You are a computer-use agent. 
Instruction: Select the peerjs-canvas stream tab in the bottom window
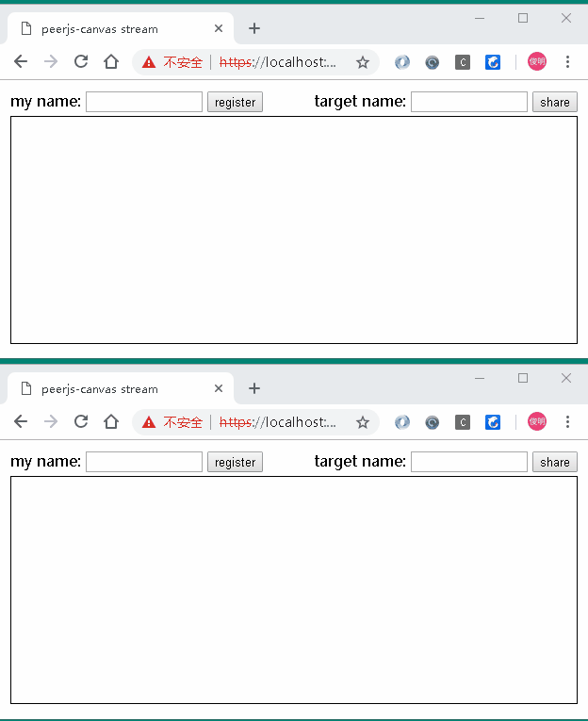(x=104, y=389)
